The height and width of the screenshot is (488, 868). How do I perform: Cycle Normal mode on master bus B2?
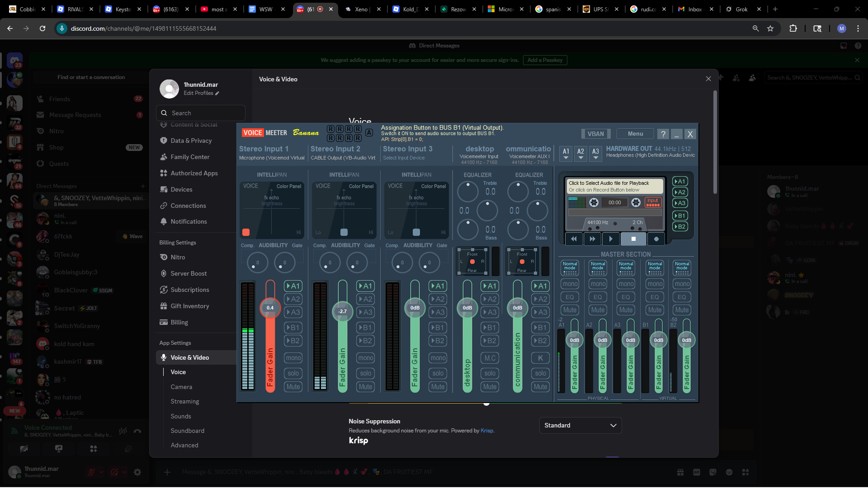point(682,268)
